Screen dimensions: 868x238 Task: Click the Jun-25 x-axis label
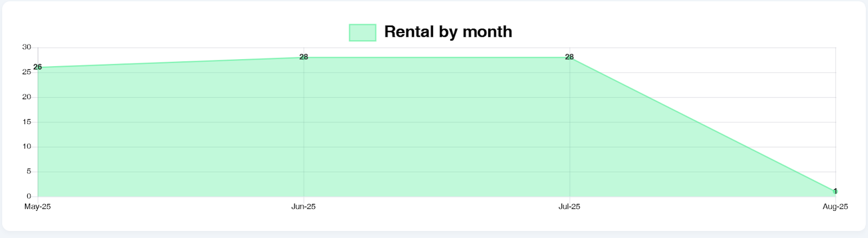pyautogui.click(x=304, y=207)
